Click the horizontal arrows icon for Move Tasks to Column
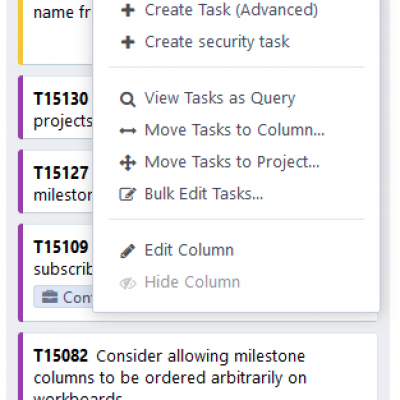Viewport: 400px width, 400px height. [x=128, y=131]
